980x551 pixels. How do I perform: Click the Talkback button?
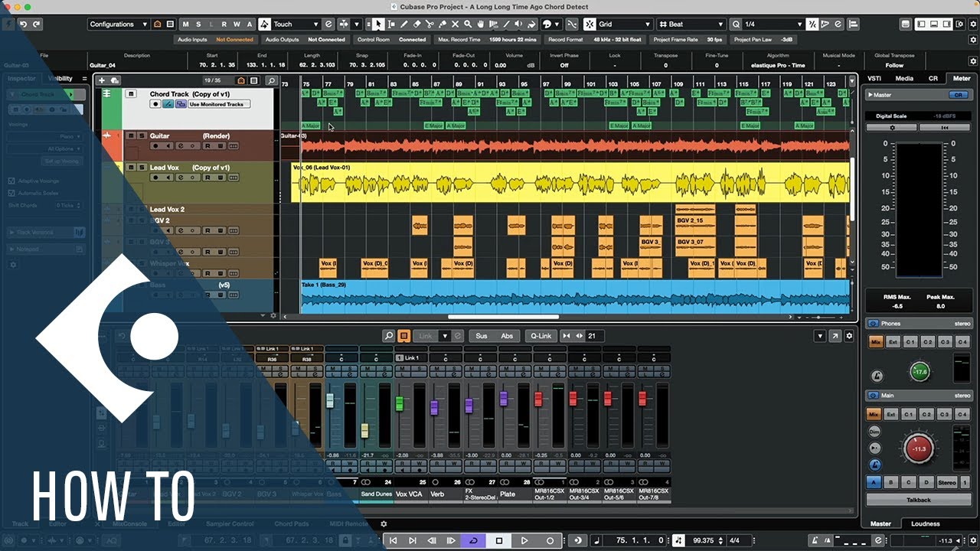pyautogui.click(x=918, y=500)
